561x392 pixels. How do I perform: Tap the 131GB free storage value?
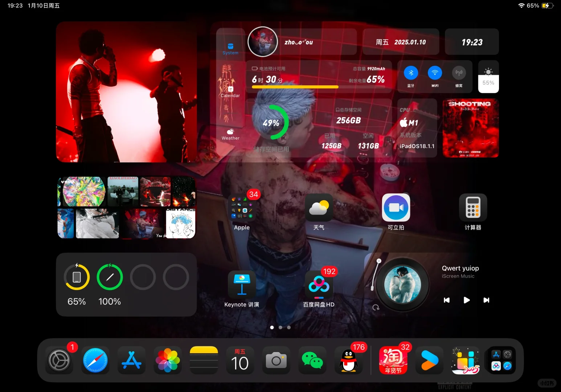pyautogui.click(x=368, y=146)
